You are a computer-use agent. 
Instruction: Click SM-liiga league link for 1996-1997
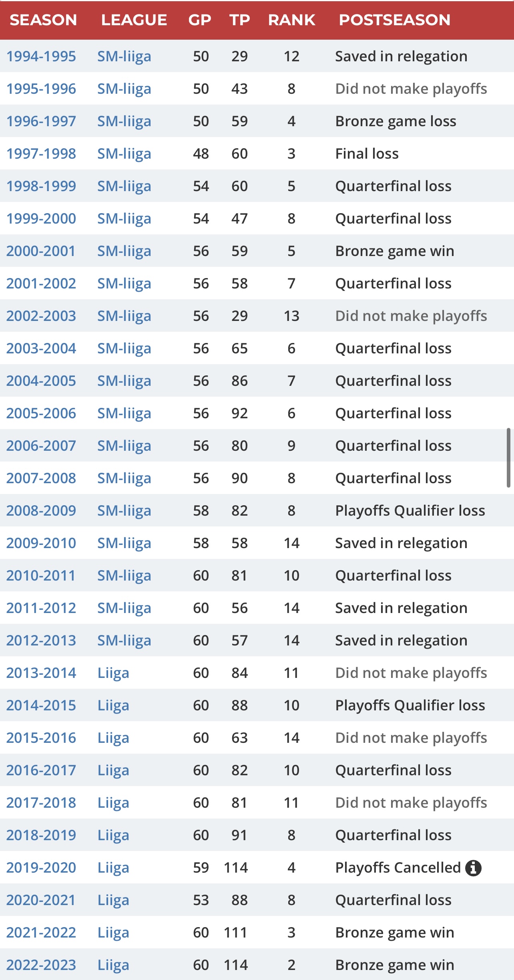(124, 121)
